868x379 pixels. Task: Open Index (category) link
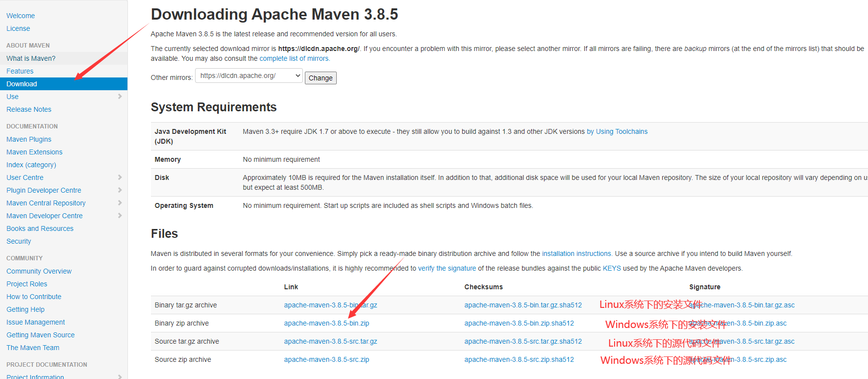click(31, 165)
